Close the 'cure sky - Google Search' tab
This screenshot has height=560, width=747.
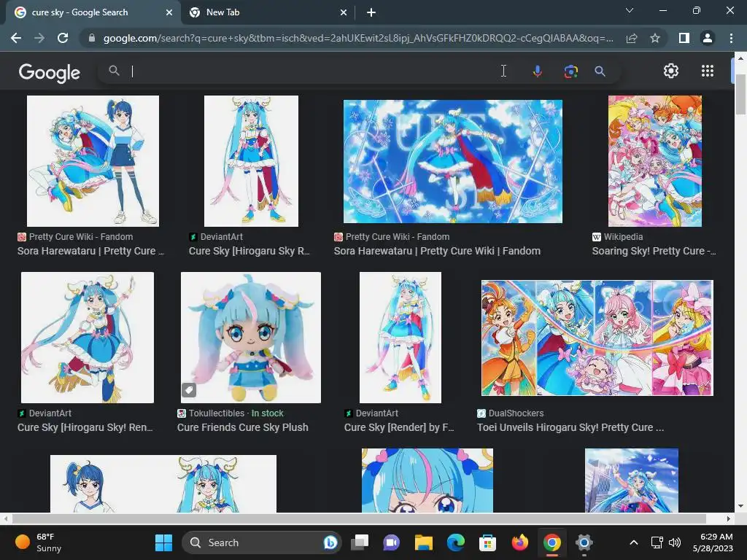point(169,13)
